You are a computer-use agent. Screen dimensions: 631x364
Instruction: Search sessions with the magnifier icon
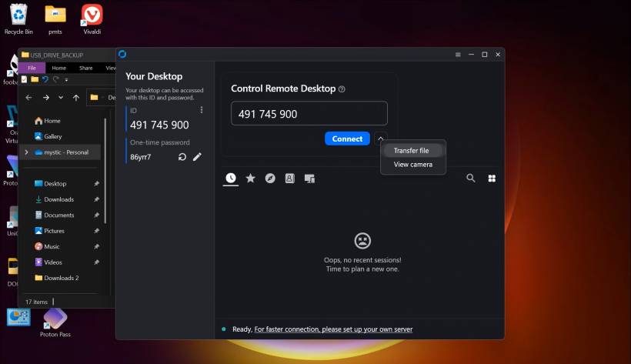click(471, 178)
